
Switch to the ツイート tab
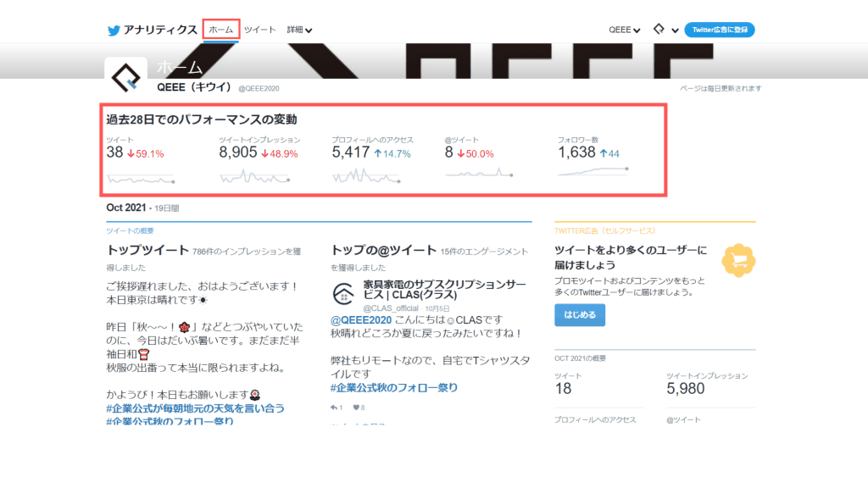click(259, 30)
